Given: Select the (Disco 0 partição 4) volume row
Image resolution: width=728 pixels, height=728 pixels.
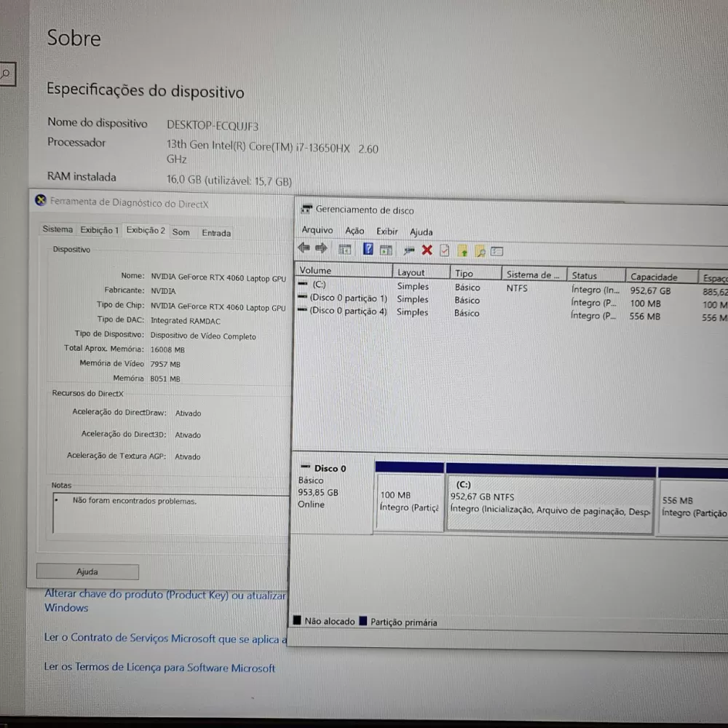Looking at the screenshot, I should [348, 311].
